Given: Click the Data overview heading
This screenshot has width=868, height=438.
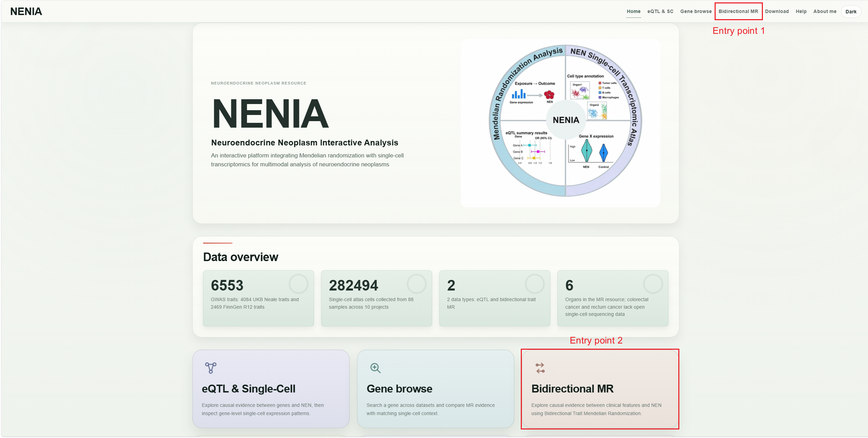Looking at the screenshot, I should pyautogui.click(x=241, y=257).
